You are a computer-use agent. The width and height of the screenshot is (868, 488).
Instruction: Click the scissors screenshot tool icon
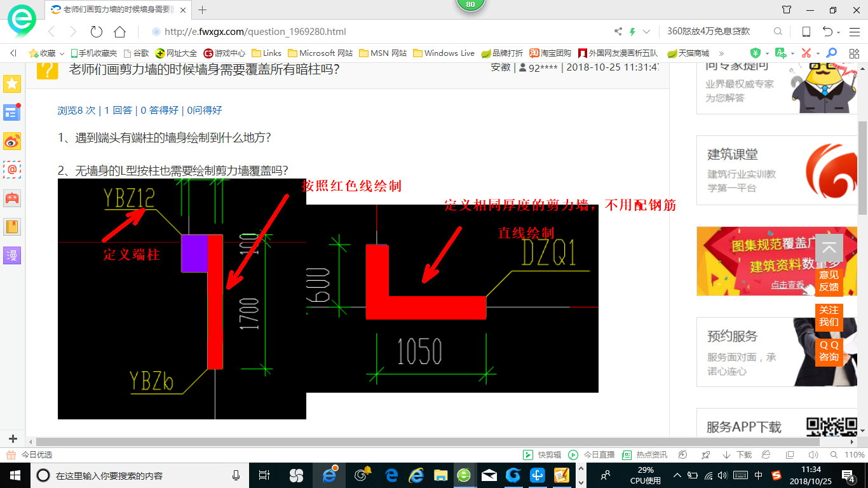tap(806, 53)
